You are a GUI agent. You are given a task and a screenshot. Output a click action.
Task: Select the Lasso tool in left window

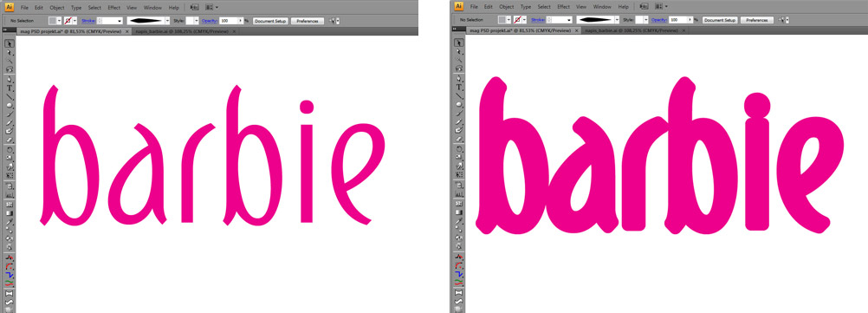(10, 69)
